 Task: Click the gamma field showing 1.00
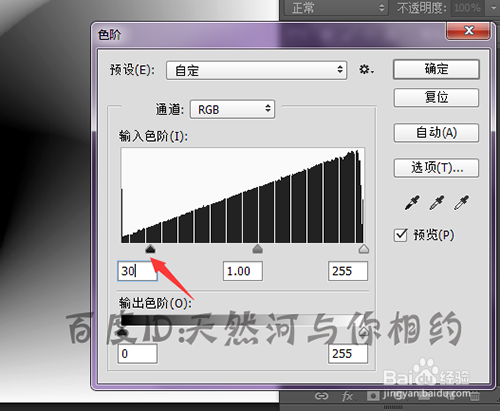click(243, 271)
